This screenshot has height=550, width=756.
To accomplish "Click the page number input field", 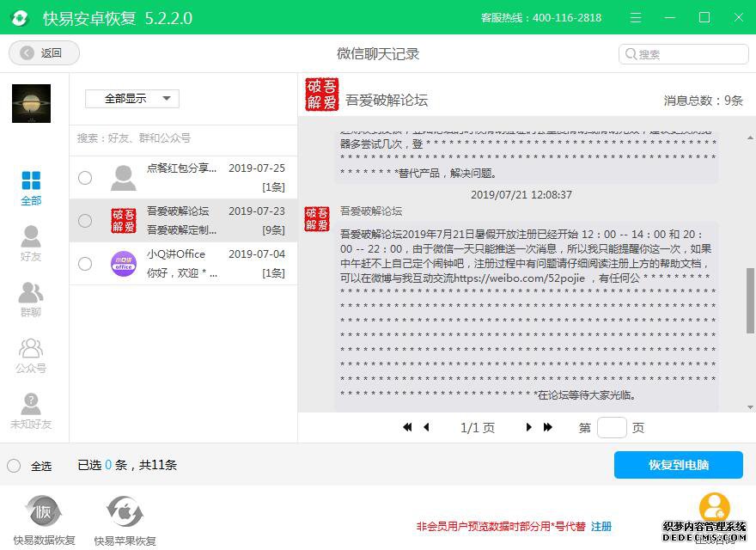I will 612,427.
